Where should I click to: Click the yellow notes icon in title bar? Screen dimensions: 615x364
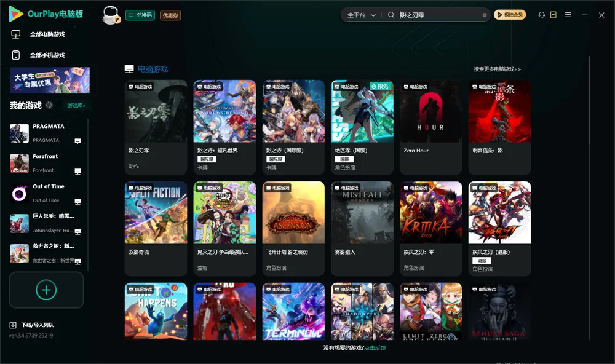553,15
